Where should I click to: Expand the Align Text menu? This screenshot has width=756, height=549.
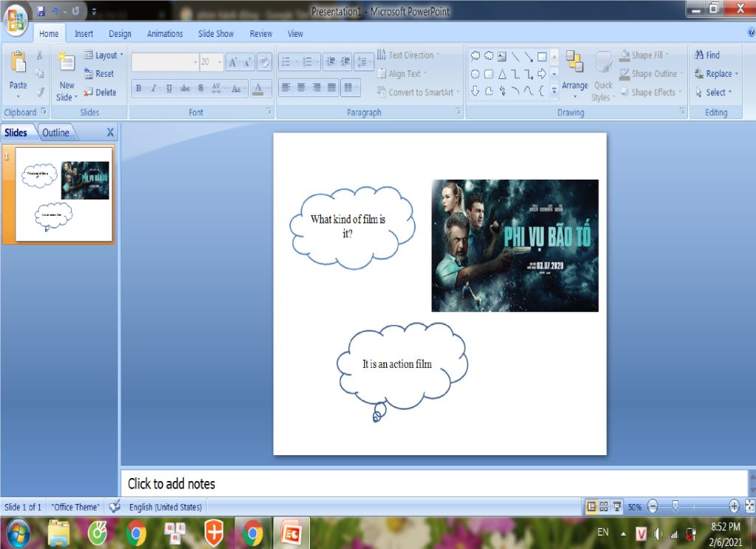click(x=402, y=73)
